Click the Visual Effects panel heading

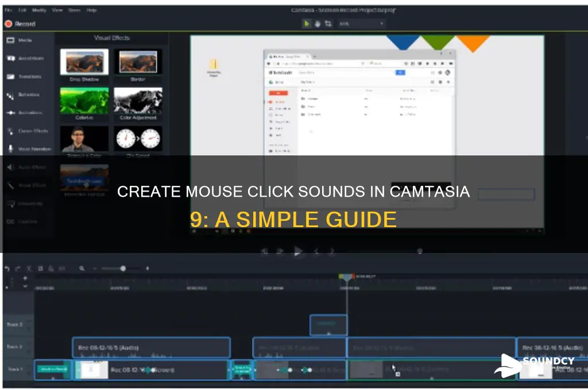[112, 38]
